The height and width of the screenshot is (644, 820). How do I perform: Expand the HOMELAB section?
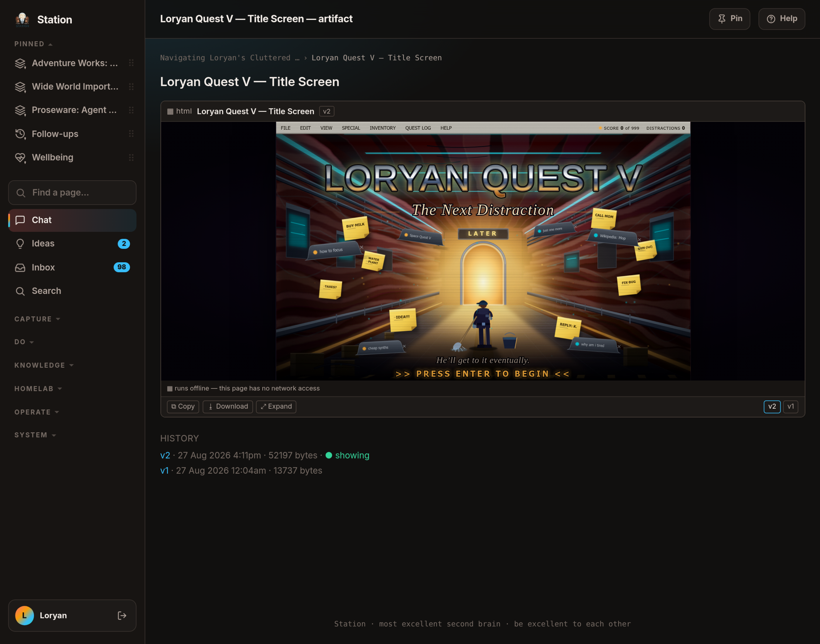tap(38, 389)
